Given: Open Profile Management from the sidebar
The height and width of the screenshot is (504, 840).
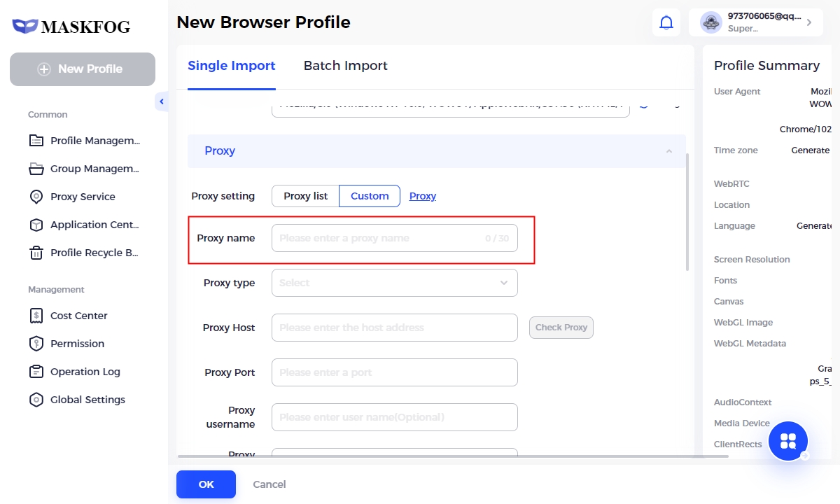Looking at the screenshot, I should [94, 141].
